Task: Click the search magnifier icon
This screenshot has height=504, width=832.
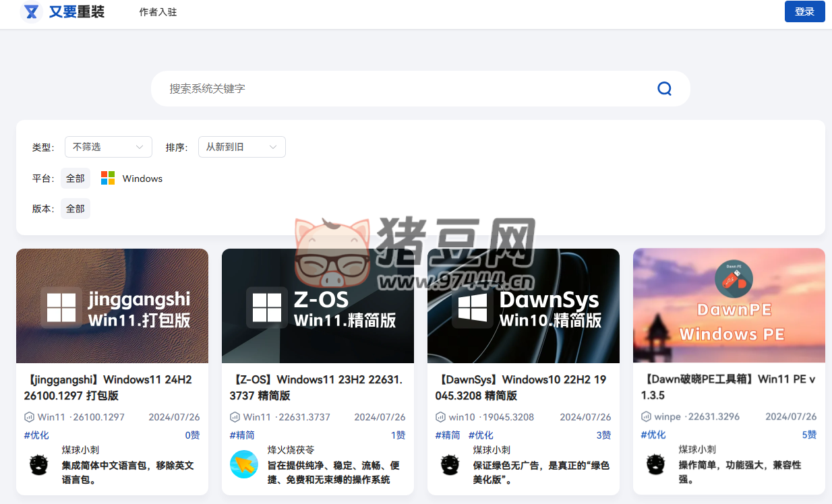Action: [x=664, y=88]
